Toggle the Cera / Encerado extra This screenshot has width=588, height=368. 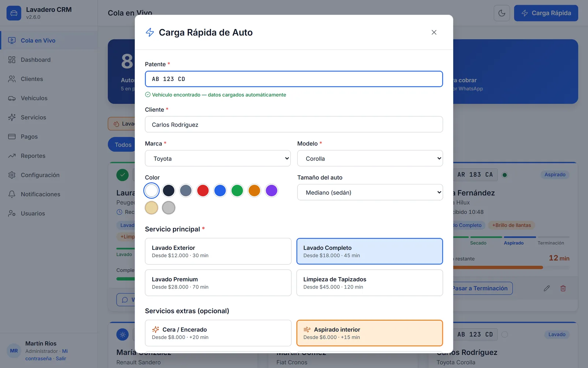pos(218,333)
